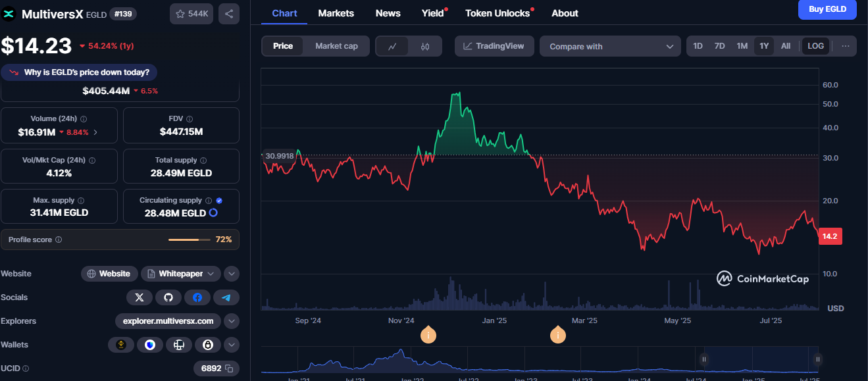The image size is (868, 381).
Task: Click the event marker near Mar '25
Action: click(x=558, y=335)
